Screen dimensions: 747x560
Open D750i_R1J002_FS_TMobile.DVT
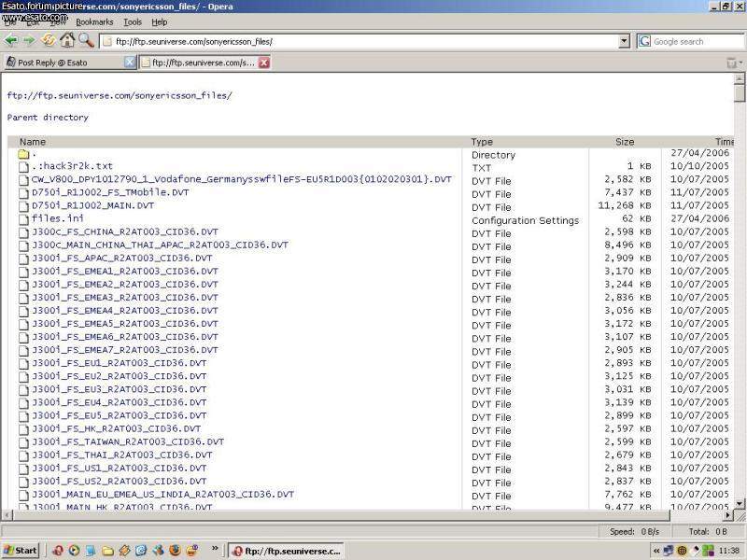[x=110, y=192]
